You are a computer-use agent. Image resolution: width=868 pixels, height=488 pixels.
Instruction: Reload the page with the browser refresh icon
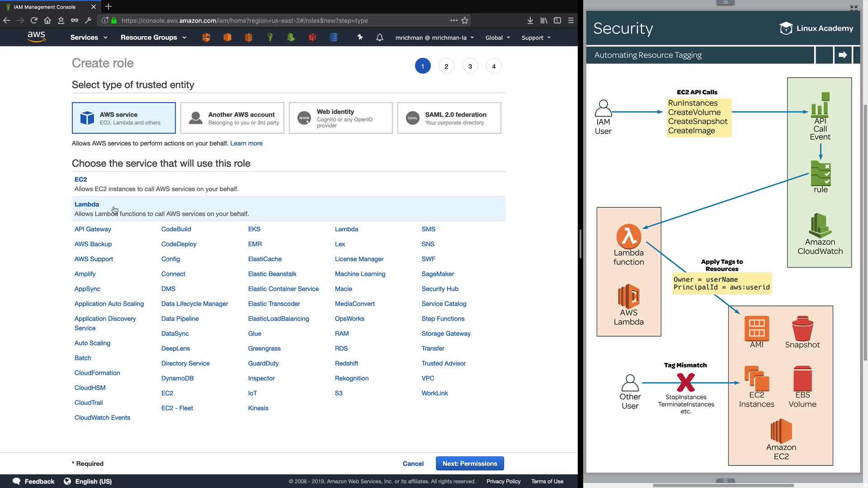(x=34, y=20)
